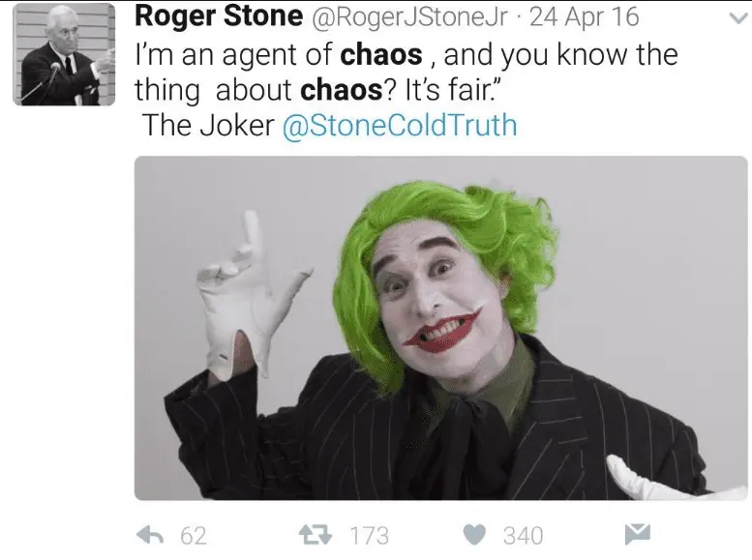Open the @RogerJStoneJr handle link

[x=409, y=16]
